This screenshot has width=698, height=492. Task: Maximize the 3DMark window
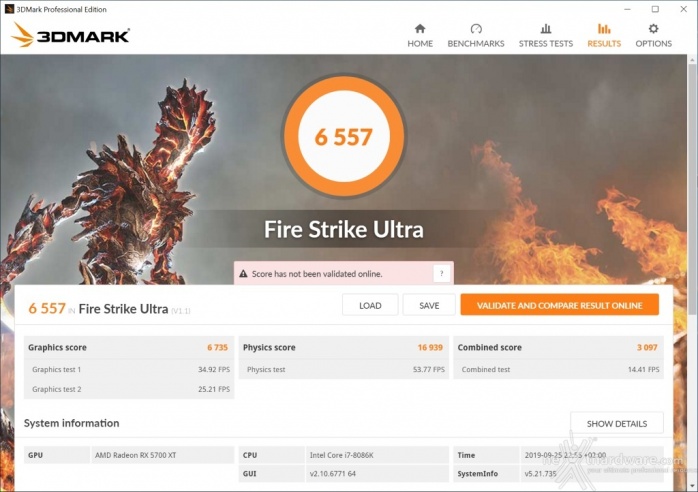[655, 9]
